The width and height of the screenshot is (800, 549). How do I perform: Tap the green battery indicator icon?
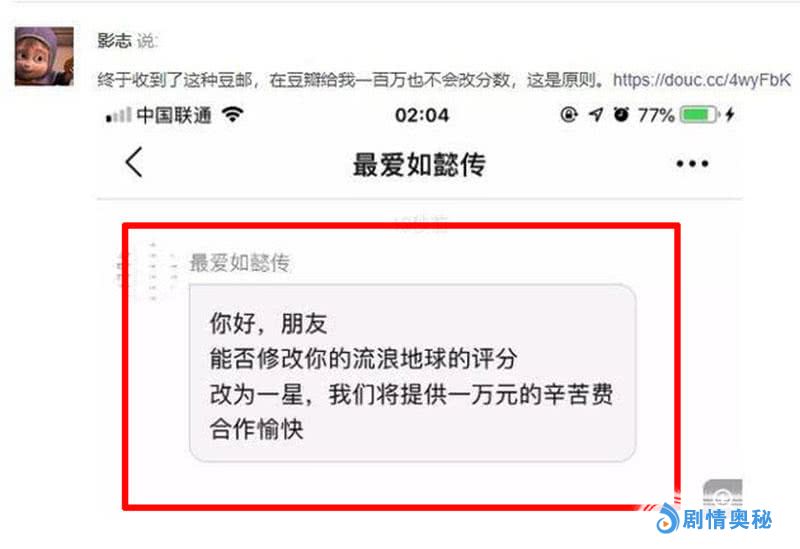[x=699, y=114]
